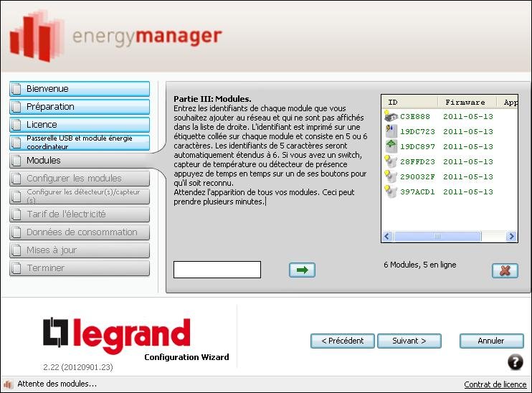Open the Mises à jour step
Viewport: 532px width, 393px height.
[x=80, y=250]
